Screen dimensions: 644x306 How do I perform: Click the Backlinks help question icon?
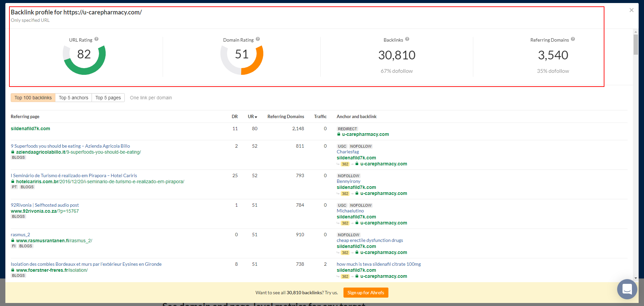click(x=407, y=39)
